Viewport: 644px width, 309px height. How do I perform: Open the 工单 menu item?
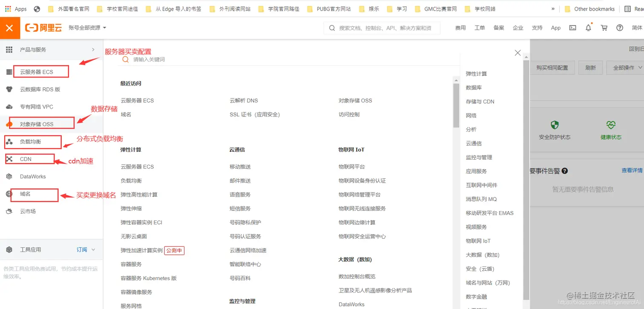[480, 28]
